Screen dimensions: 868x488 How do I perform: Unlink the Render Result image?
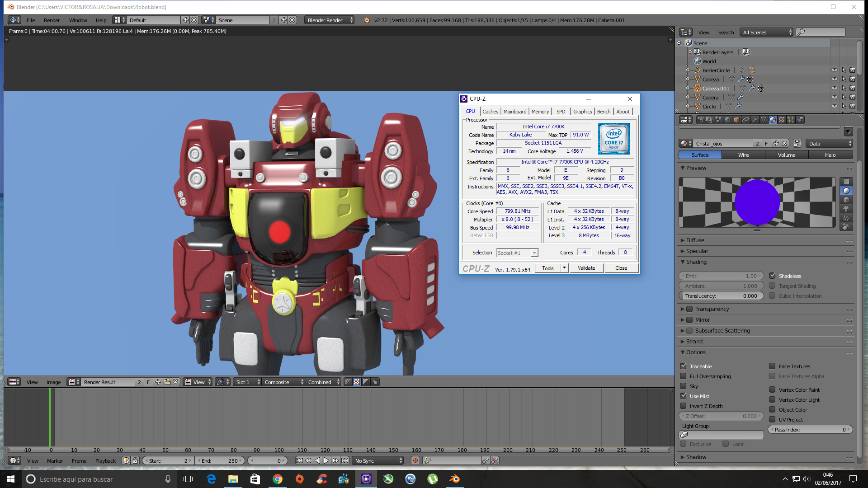[176, 382]
